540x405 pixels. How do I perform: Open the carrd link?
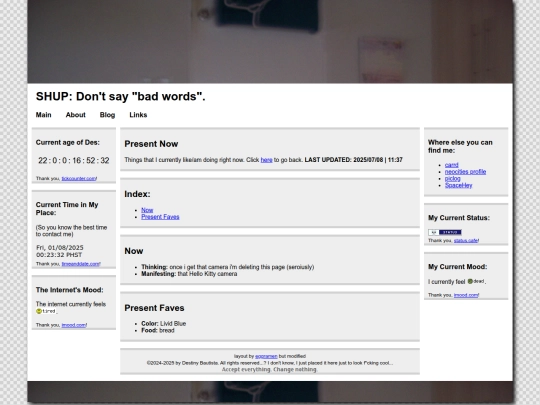tap(451, 165)
